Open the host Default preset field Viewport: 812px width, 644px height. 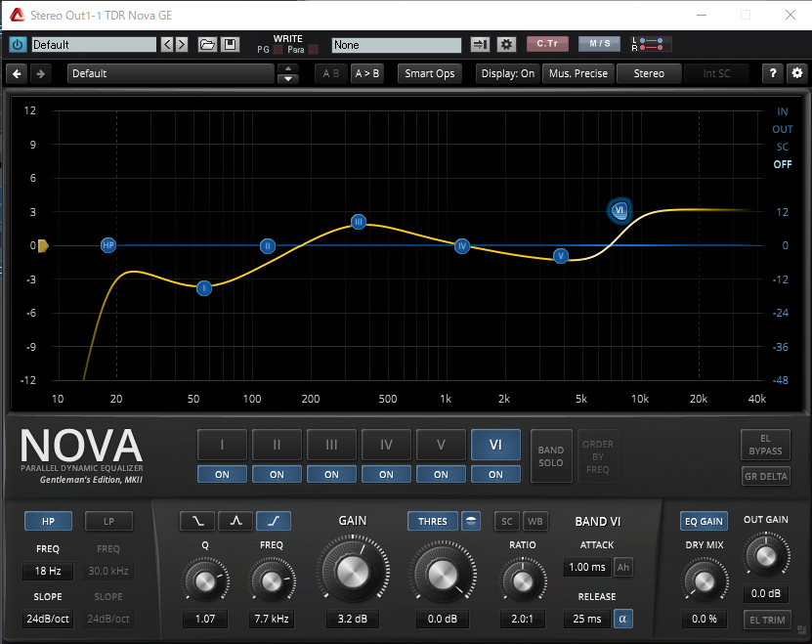pos(94,45)
